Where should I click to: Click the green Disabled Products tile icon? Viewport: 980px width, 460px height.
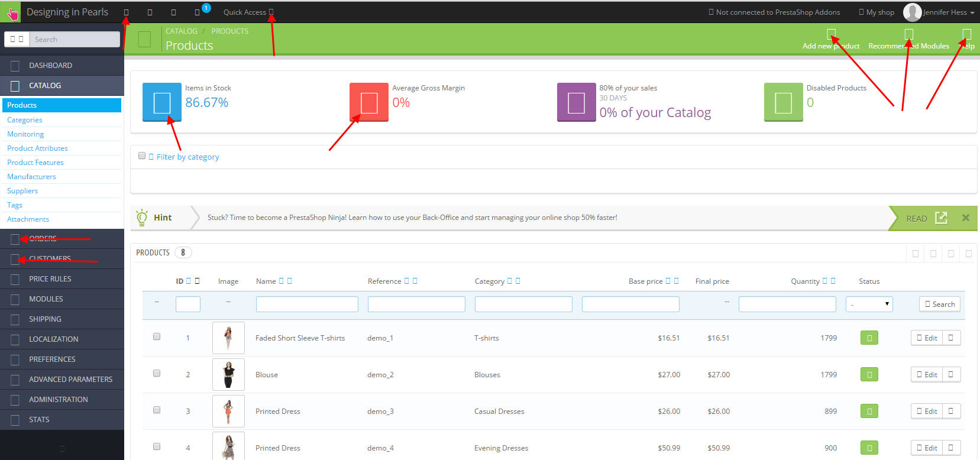point(784,102)
